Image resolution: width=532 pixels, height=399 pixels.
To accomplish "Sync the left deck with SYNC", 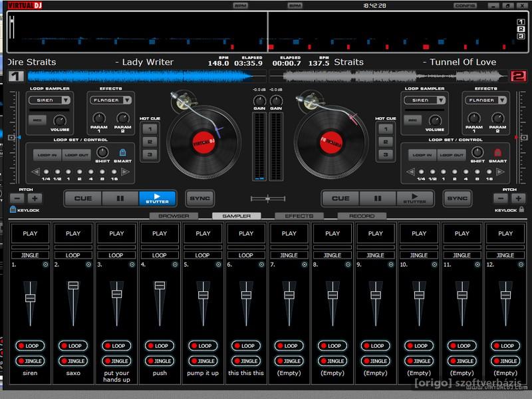I will (x=200, y=198).
